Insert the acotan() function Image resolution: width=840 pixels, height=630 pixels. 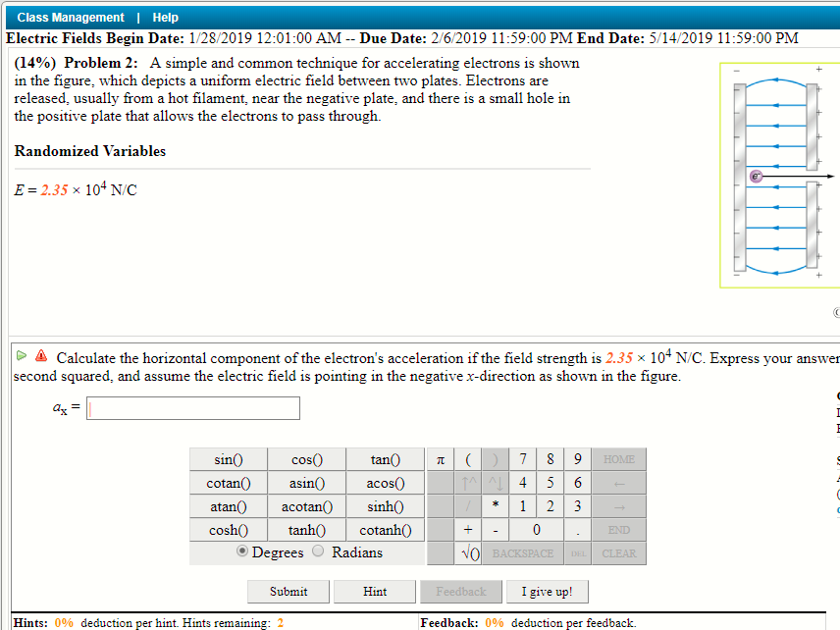306,505
